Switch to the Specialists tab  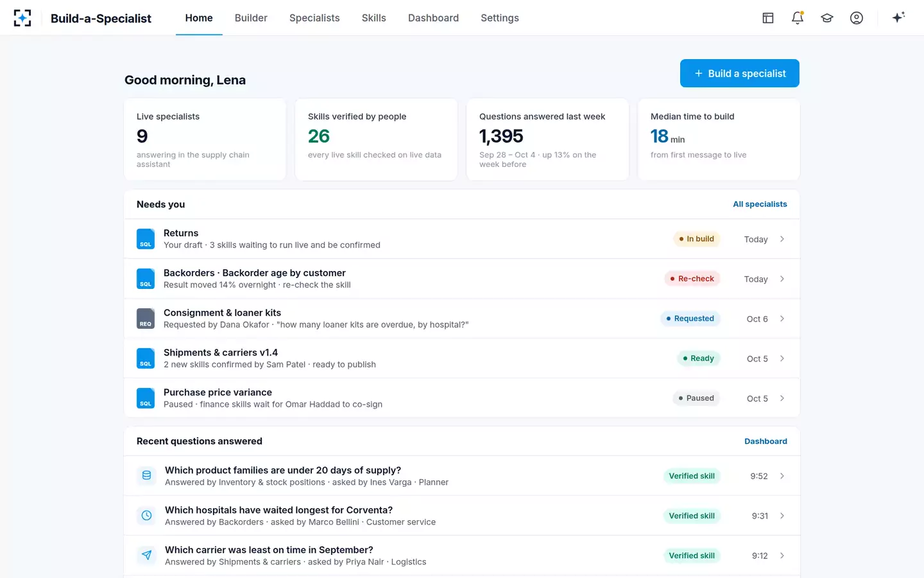(x=314, y=18)
